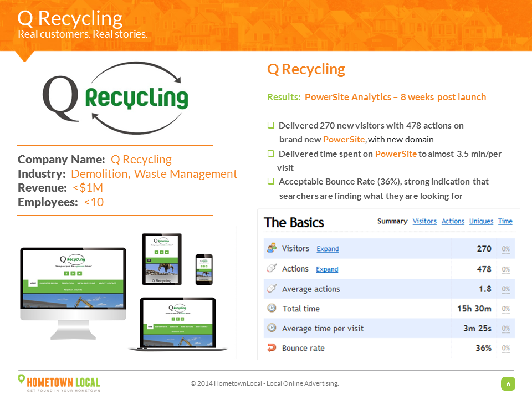Click the checkbox bullet beside Delivered 270 new visitors
Image resolution: width=532 pixels, height=399 pixels.
[271, 126]
